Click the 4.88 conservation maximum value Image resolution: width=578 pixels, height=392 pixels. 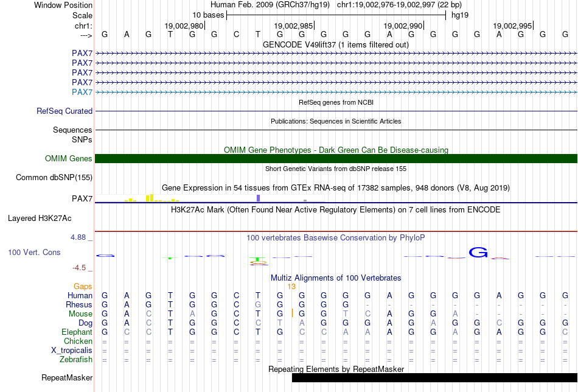pyautogui.click(x=78, y=237)
